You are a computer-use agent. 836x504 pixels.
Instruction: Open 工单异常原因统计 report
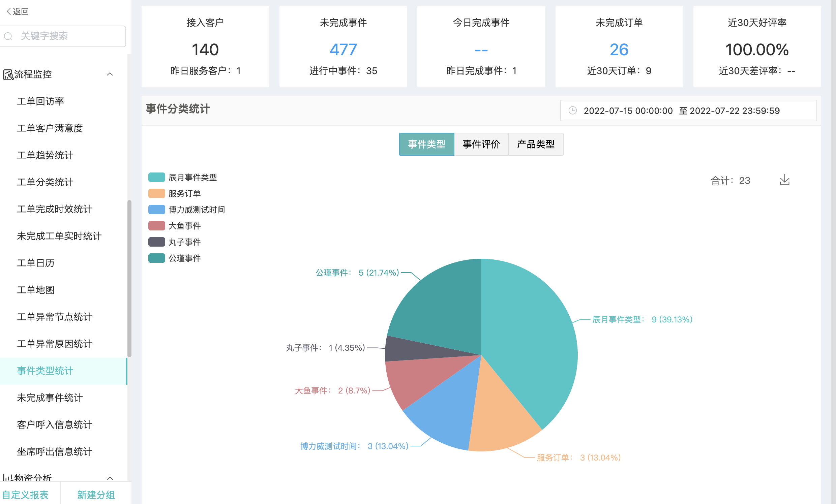[x=55, y=344]
